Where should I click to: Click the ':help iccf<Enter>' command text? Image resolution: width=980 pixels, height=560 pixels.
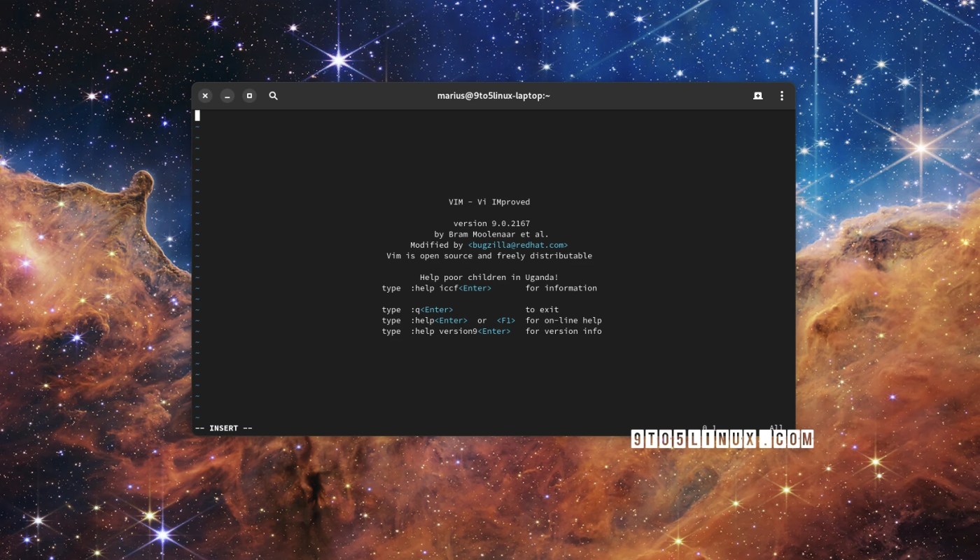pos(451,288)
